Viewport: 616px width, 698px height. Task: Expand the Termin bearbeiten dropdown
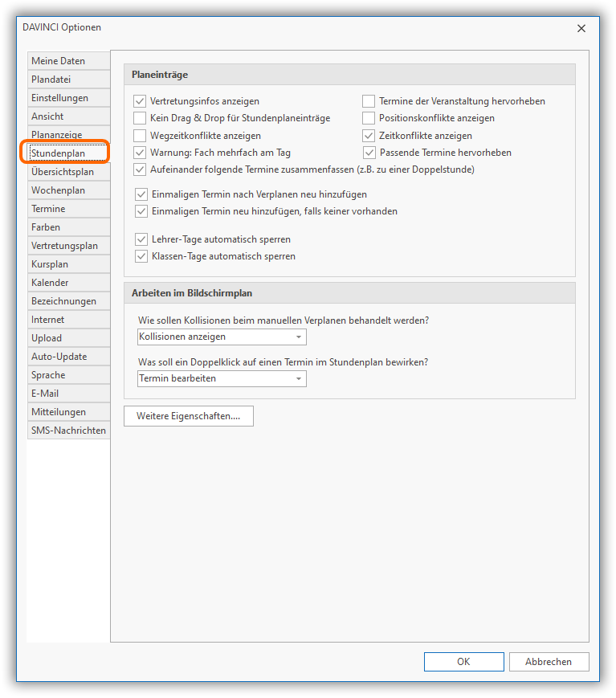[x=221, y=378]
